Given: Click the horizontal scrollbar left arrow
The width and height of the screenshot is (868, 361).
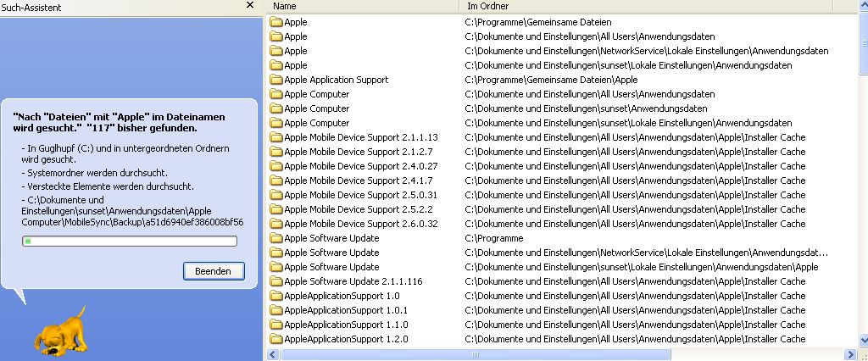Looking at the screenshot, I should point(272,354).
